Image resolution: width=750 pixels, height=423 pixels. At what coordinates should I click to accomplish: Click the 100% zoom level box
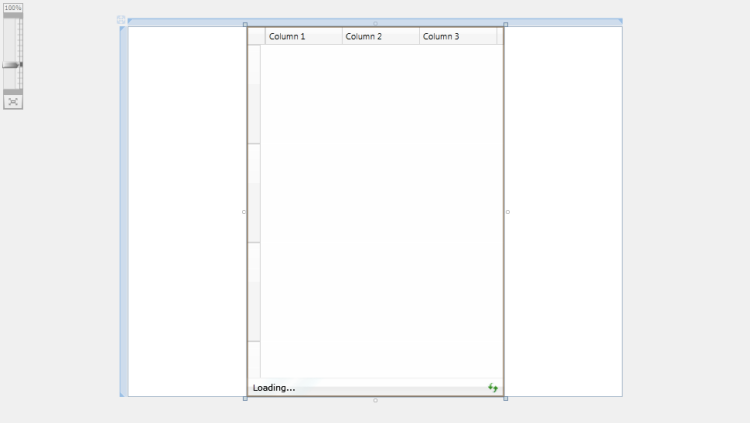pos(13,8)
